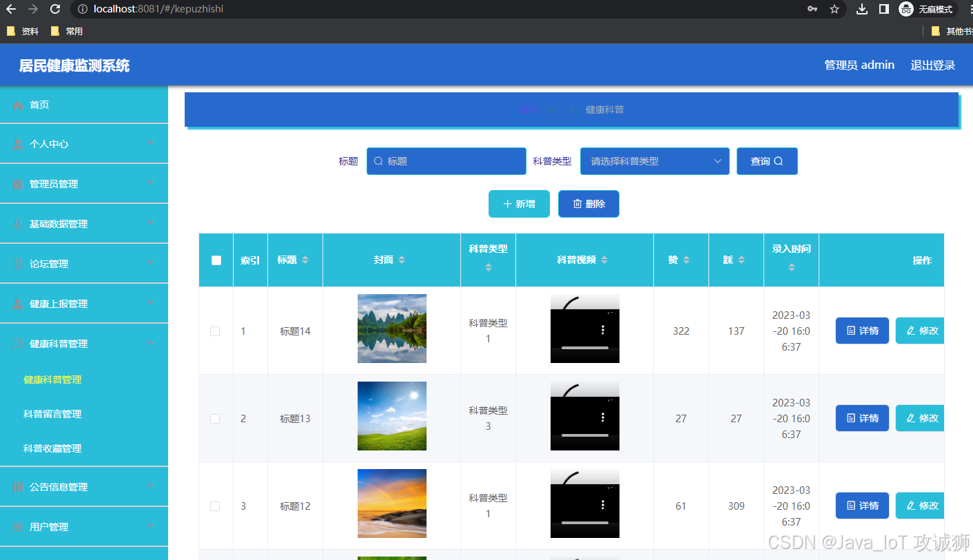Click the 删除 delete button
The height and width of the screenshot is (560, 973).
588,204
